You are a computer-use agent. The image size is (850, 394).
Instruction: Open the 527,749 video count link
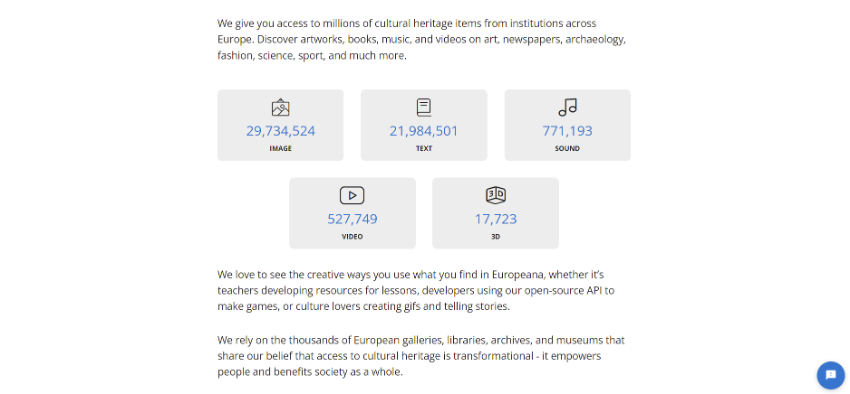352,219
